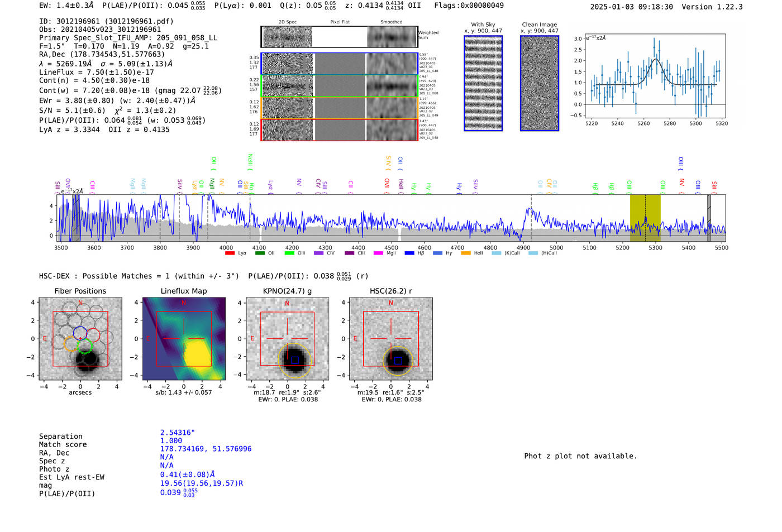
Task: Click the timestamp 2025-01-03 09:18:30
Action: click(631, 7)
